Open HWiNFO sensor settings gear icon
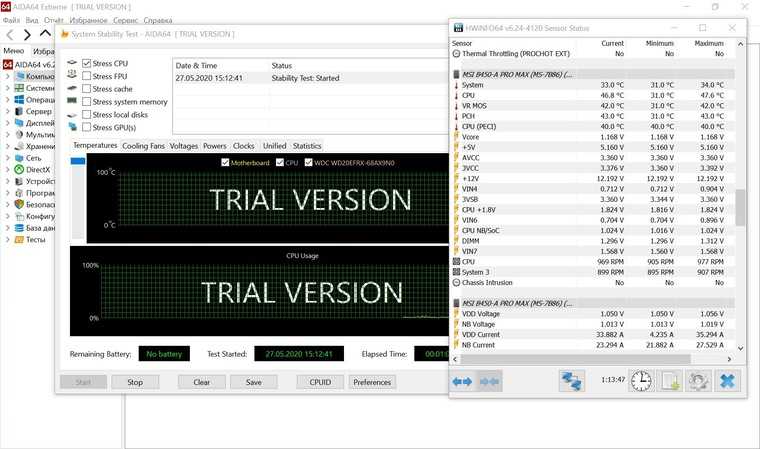Image resolution: width=760 pixels, height=449 pixels. coord(698,381)
